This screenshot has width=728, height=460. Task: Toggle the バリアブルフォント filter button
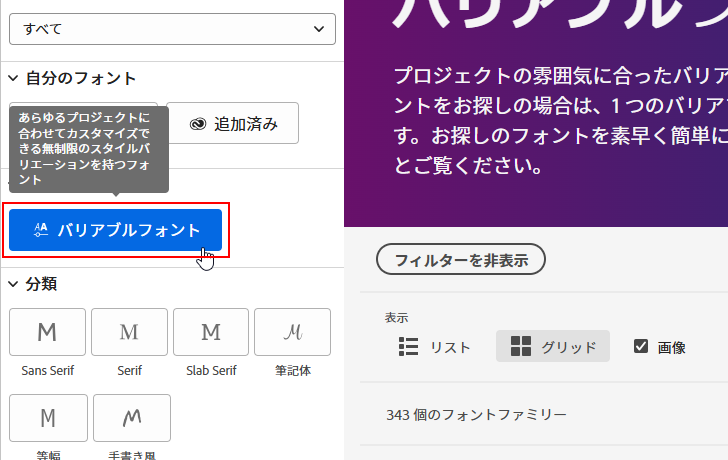tap(116, 230)
